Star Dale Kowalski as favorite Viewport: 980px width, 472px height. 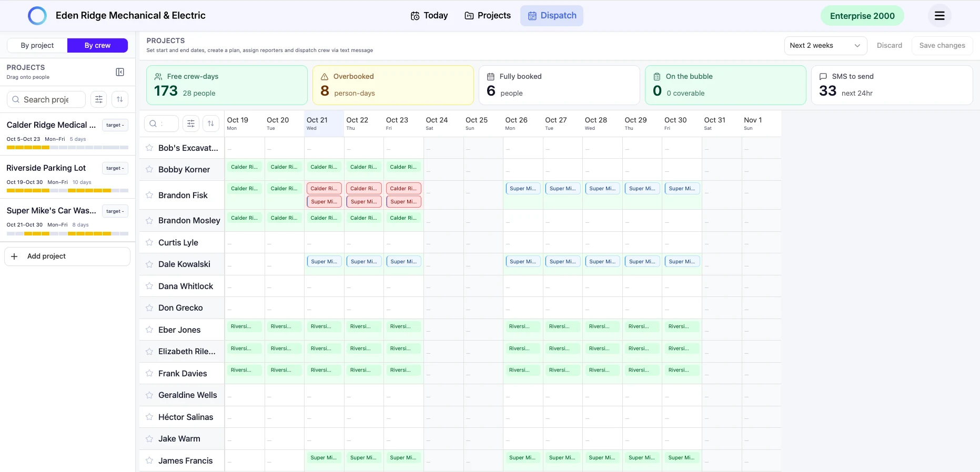[x=149, y=264]
